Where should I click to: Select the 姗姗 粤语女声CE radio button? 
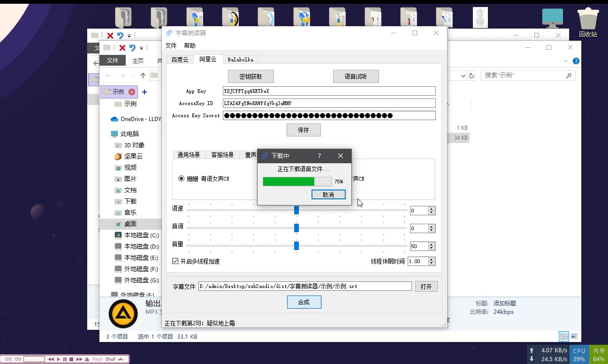tap(204, 179)
